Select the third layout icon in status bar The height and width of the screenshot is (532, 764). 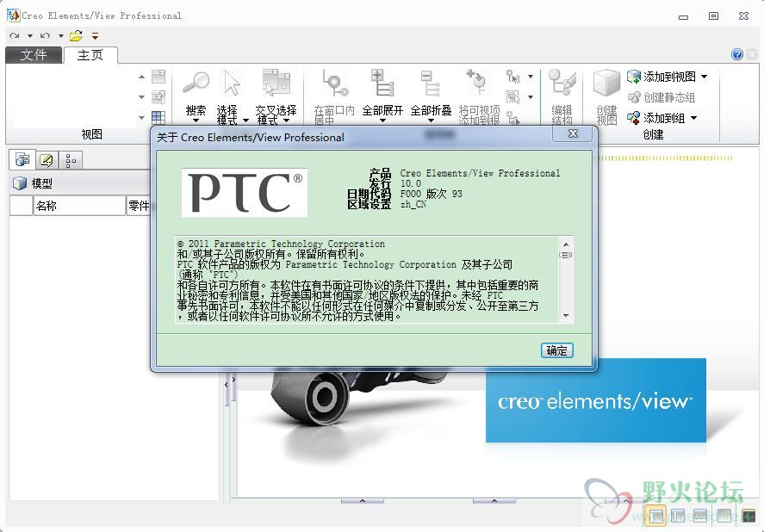tap(700, 515)
